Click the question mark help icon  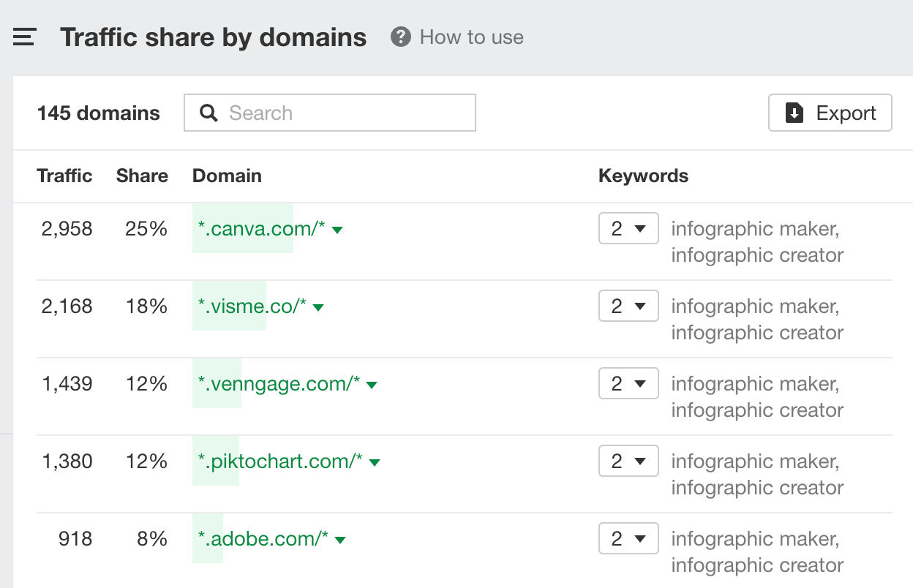[400, 37]
